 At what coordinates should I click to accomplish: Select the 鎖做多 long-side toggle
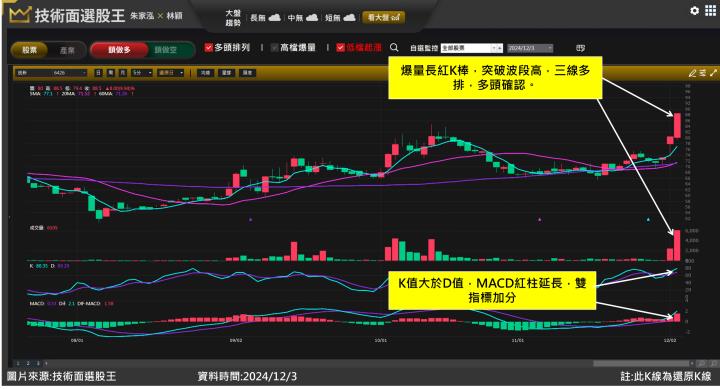tap(119, 50)
